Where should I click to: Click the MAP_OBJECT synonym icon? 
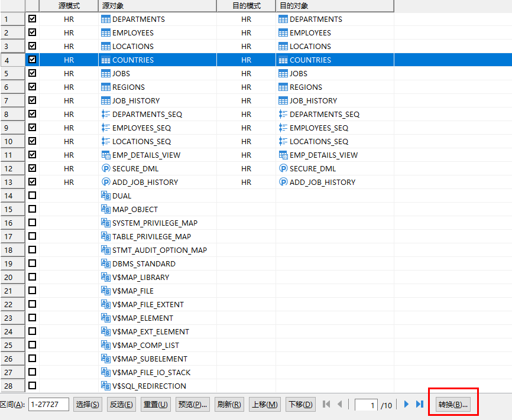pos(105,209)
